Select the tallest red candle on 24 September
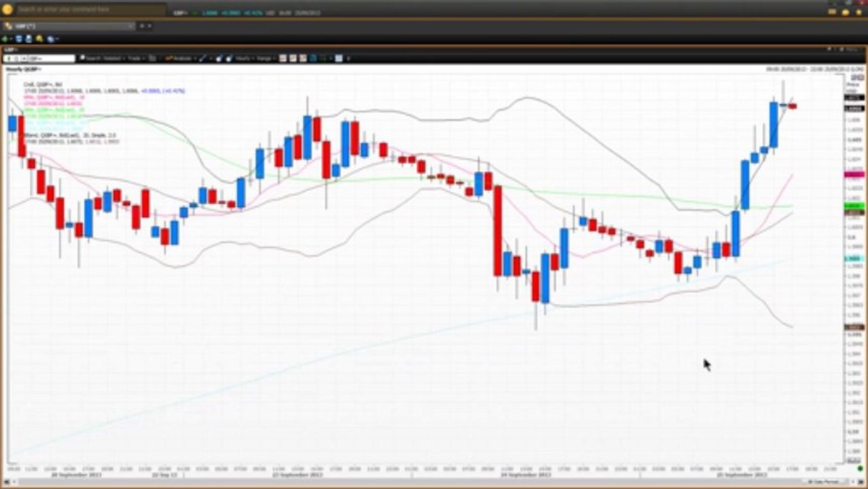The height and width of the screenshot is (489, 868). (x=497, y=230)
